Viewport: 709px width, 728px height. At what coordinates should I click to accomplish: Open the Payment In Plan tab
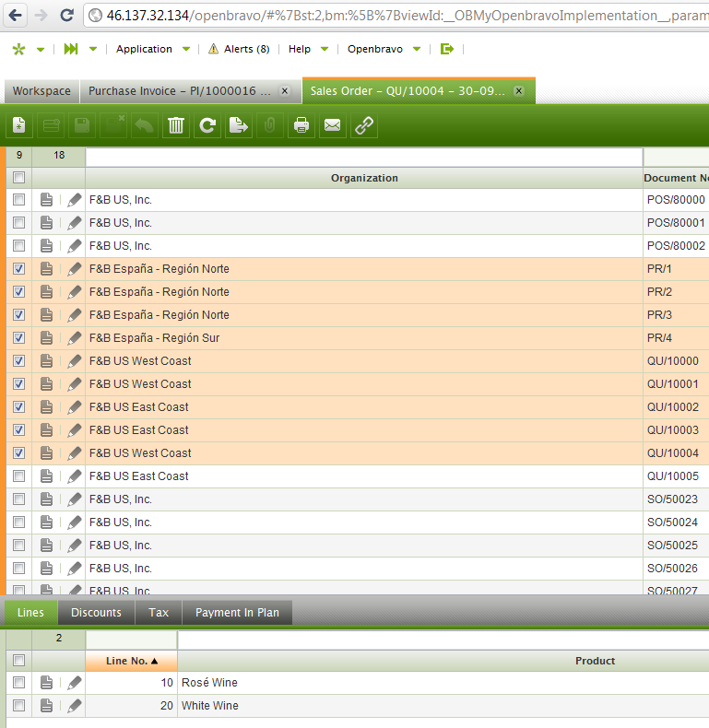pos(237,613)
